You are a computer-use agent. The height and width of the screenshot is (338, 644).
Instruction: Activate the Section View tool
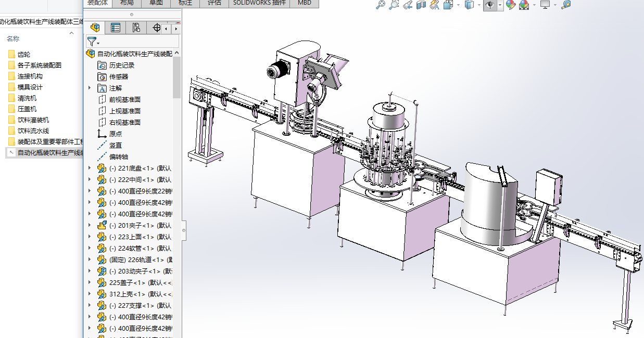point(421,5)
